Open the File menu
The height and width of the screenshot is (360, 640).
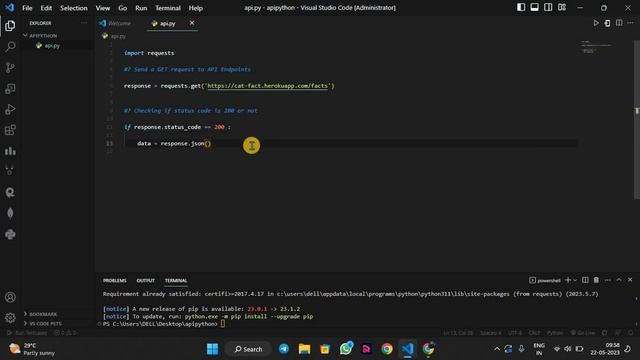(27, 8)
